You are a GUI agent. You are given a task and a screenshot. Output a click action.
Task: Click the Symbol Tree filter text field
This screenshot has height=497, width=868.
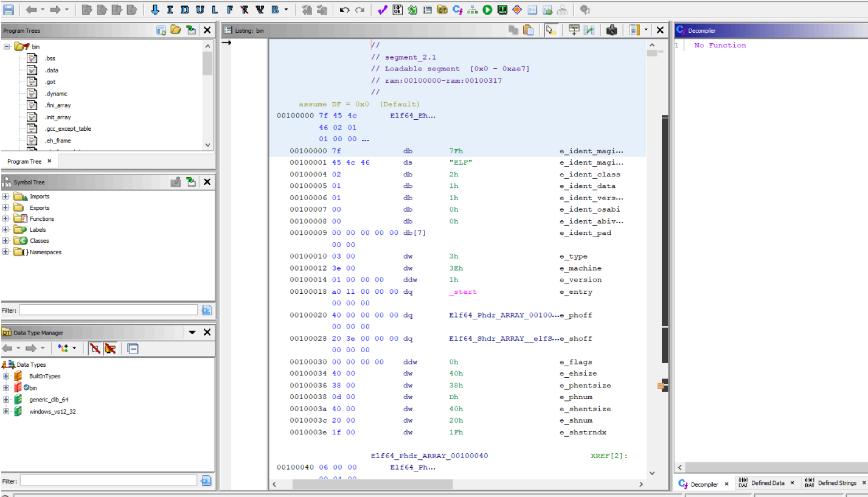pos(108,310)
